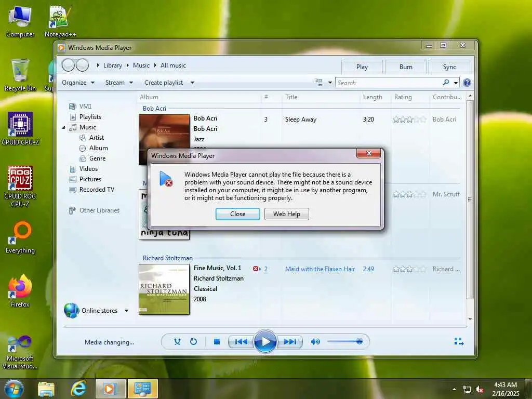Open Recorded TV library
Screen dimensions: 532x399
91,190
